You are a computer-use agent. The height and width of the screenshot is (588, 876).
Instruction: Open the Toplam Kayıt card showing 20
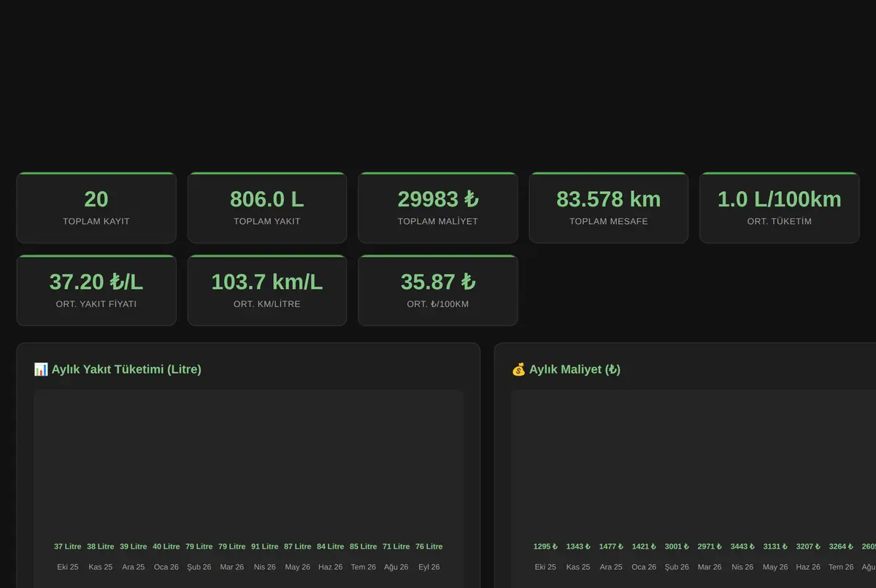(96, 208)
